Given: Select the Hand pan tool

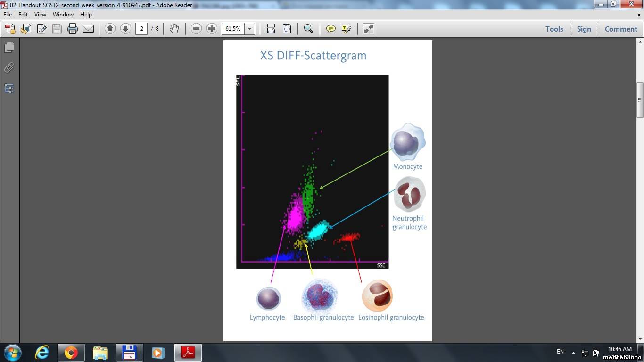Looking at the screenshot, I should click(174, 29).
